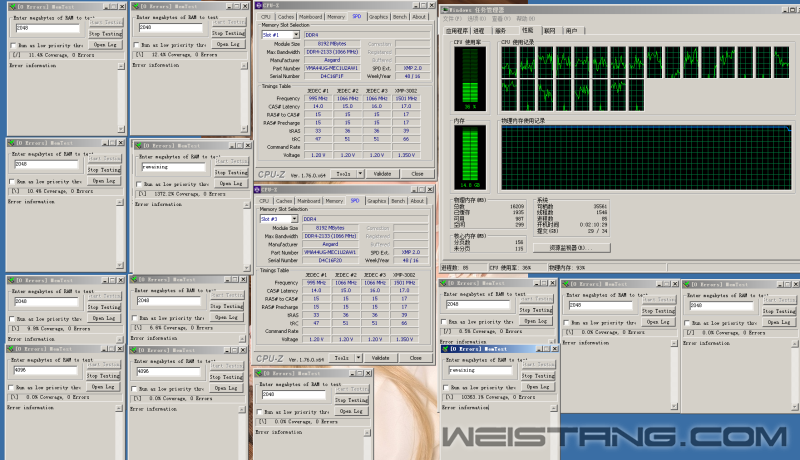Select the Graphics tab in Slot #3 CPU-Z window

pos(378,201)
